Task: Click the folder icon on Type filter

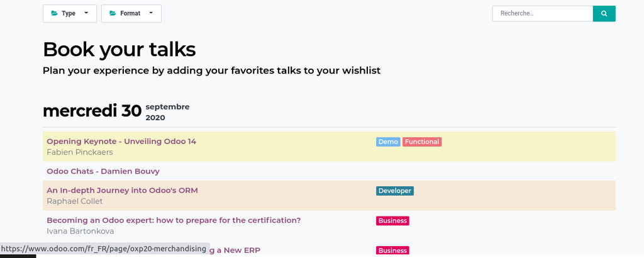Action: pyautogui.click(x=54, y=13)
